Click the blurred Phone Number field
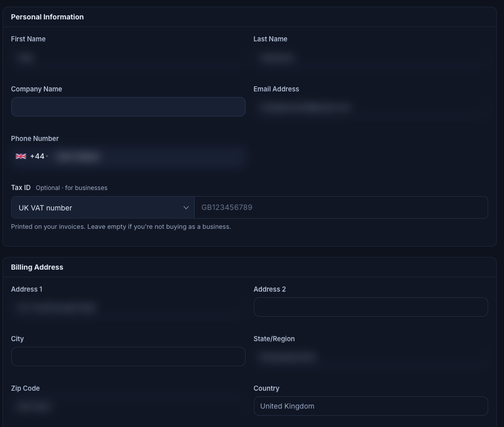The width and height of the screenshot is (504, 427). click(149, 157)
